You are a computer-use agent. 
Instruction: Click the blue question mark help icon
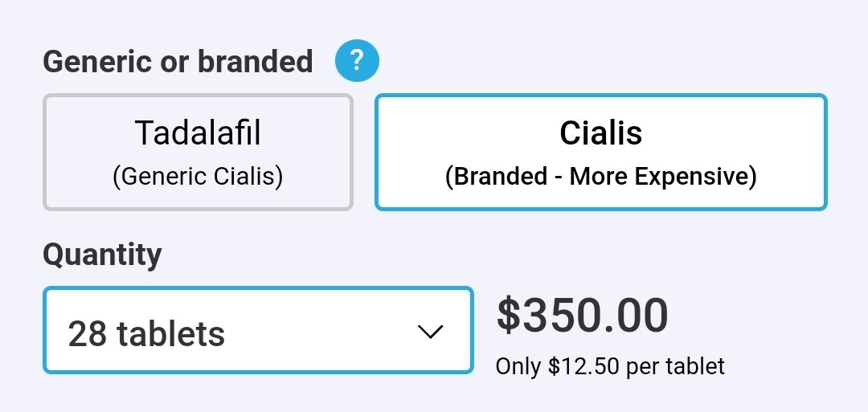tap(357, 60)
